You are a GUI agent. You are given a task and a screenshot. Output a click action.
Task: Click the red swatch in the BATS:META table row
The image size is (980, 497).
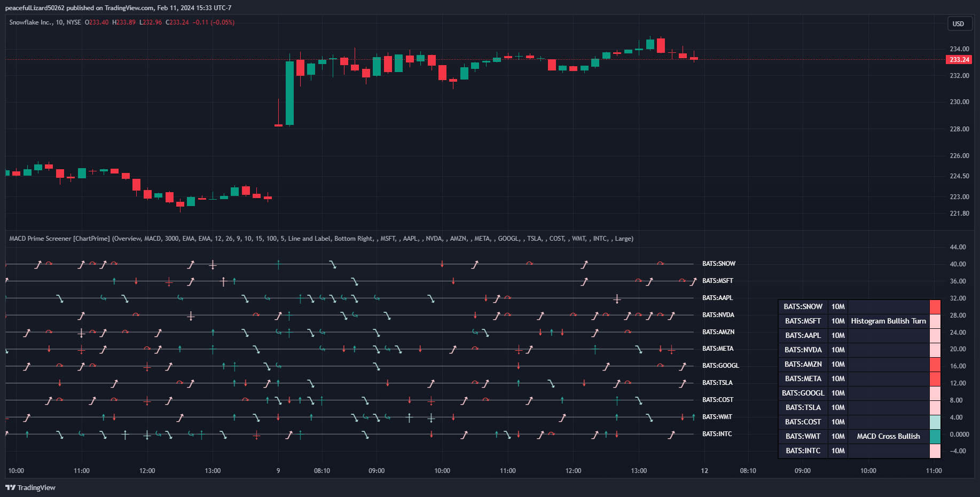click(x=935, y=379)
